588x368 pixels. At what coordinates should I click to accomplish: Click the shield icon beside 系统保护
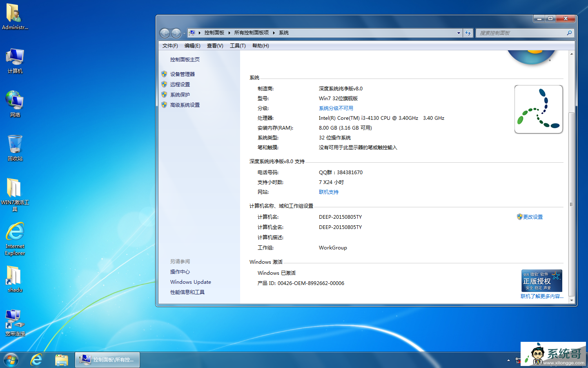164,94
